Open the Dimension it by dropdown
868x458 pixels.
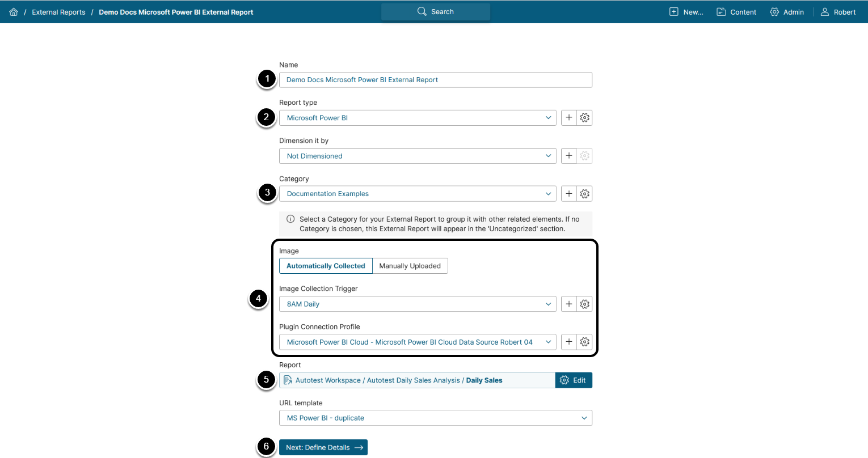(418, 156)
